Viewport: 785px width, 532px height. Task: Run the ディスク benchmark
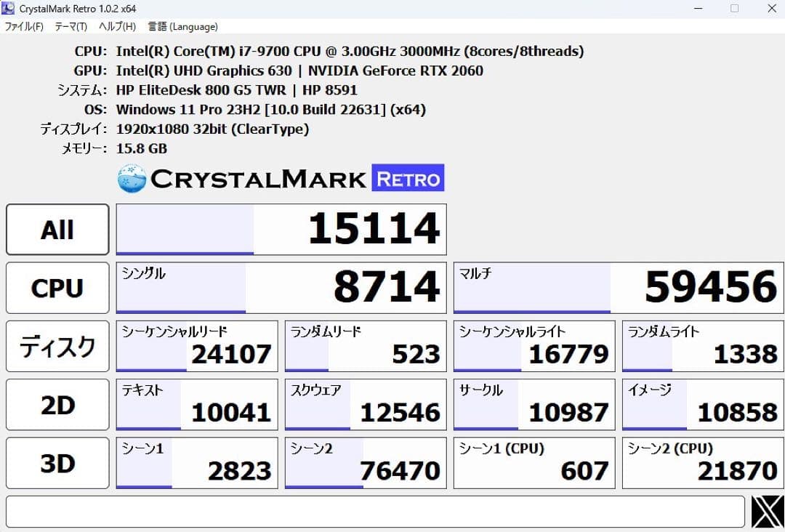[57, 346]
